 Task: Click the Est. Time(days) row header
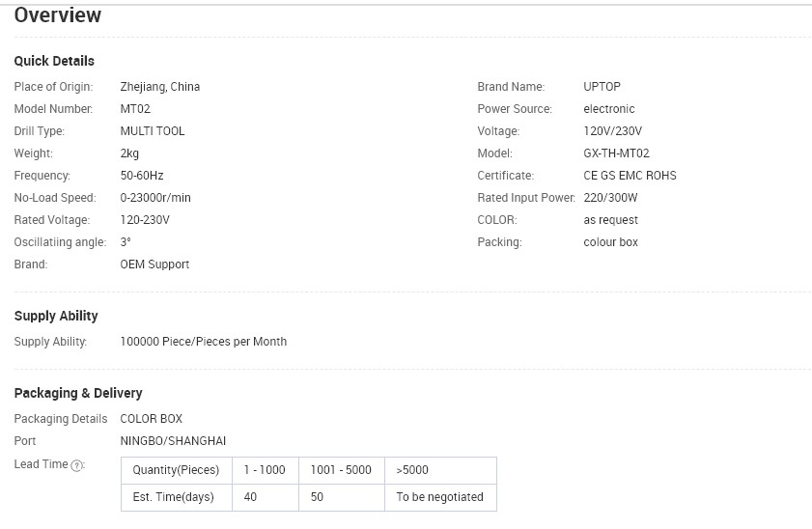tap(173, 498)
